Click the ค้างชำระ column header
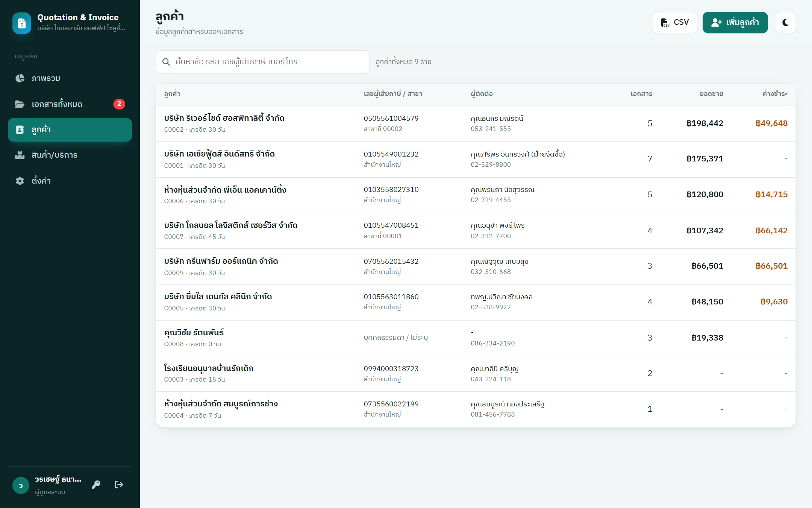 point(775,94)
